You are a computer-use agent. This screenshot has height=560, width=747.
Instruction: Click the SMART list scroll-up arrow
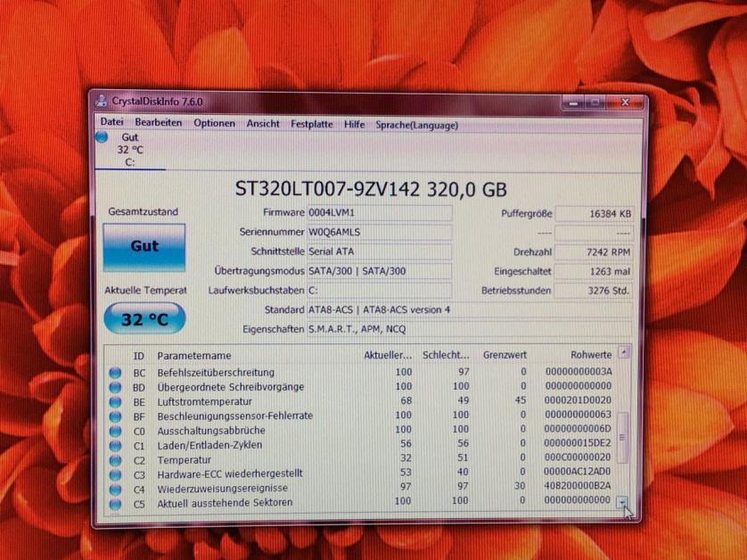click(624, 353)
